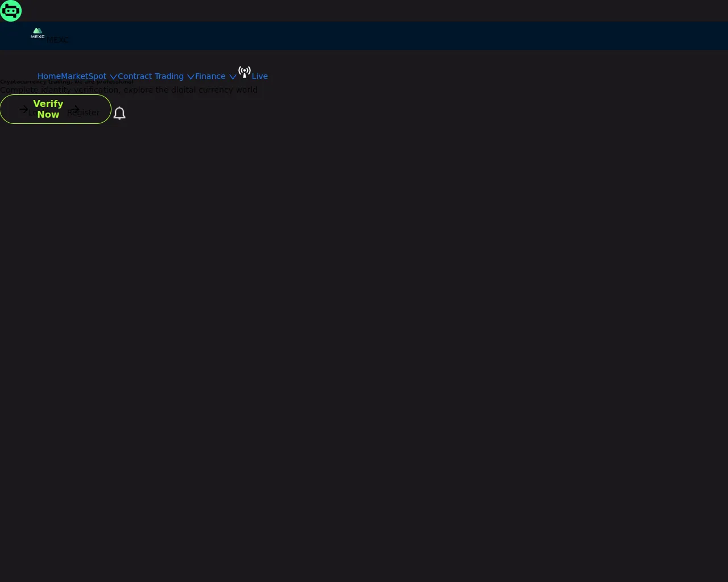
Task: Expand the Spot dropdown menu
Action: (102, 76)
